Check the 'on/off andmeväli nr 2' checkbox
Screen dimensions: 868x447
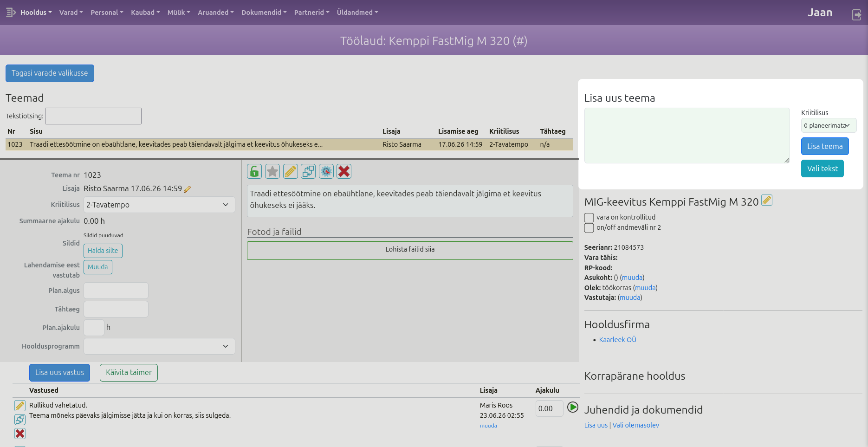click(x=589, y=227)
